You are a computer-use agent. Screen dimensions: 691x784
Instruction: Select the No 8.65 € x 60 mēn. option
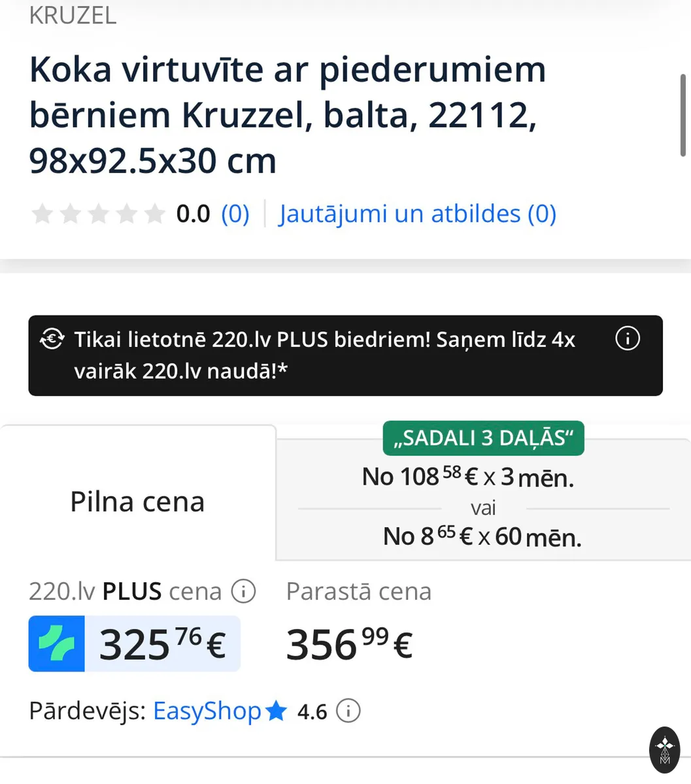pos(482,536)
